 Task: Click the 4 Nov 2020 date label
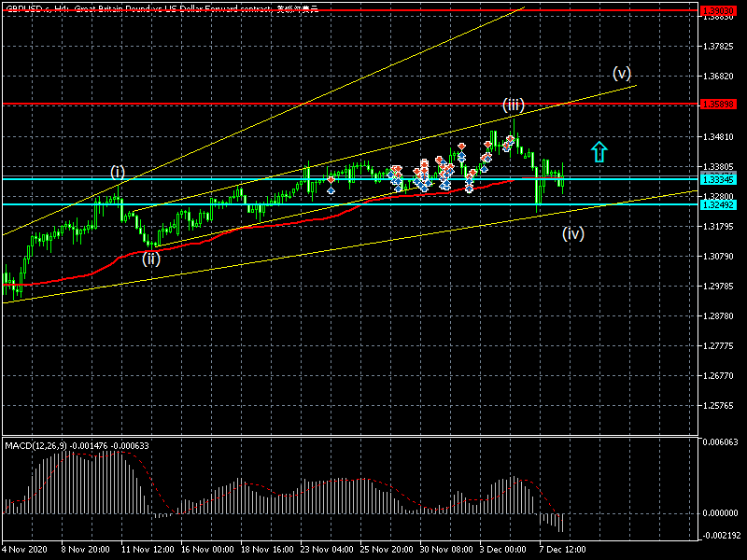coord(25,551)
